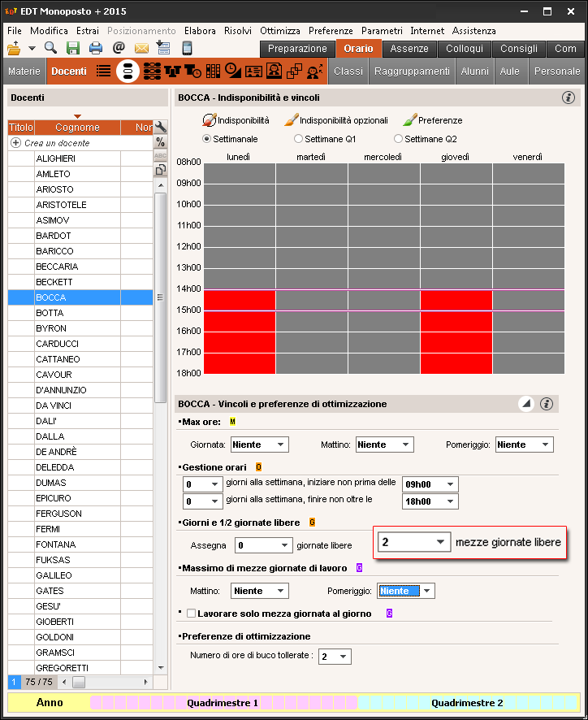Open the Consigli tab
Viewport: 588px width, 720px height.
(519, 49)
